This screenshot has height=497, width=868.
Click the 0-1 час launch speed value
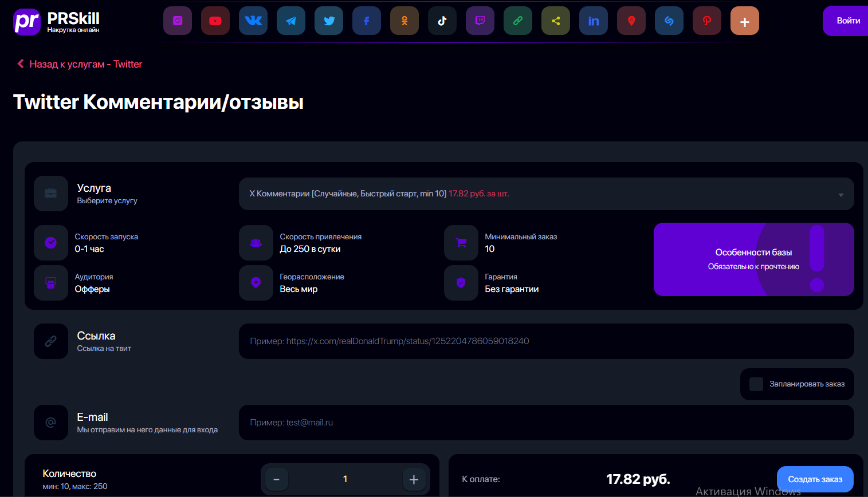[x=89, y=249]
